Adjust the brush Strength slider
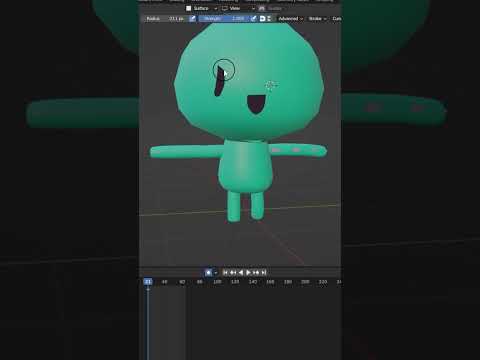480x360 pixels. [x=223, y=19]
